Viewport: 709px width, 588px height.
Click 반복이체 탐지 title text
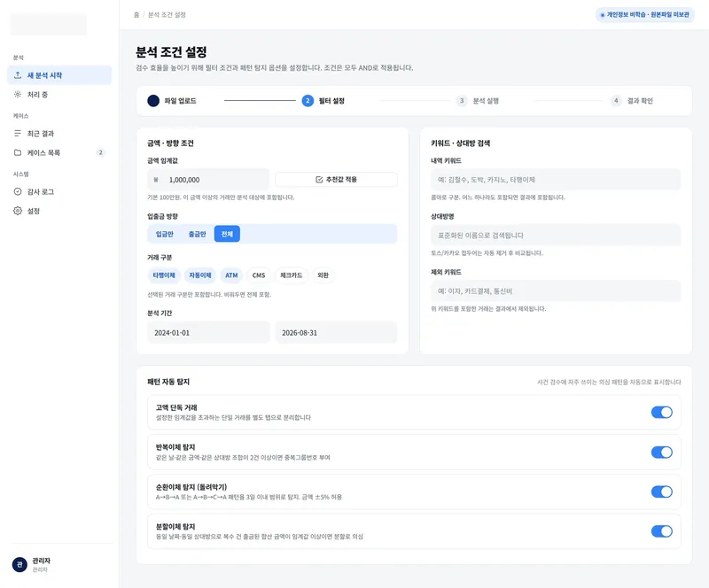175,447
